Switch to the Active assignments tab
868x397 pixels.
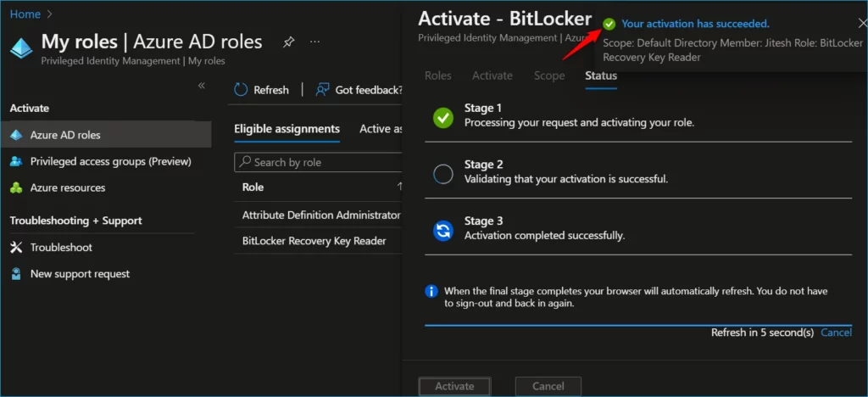click(381, 129)
